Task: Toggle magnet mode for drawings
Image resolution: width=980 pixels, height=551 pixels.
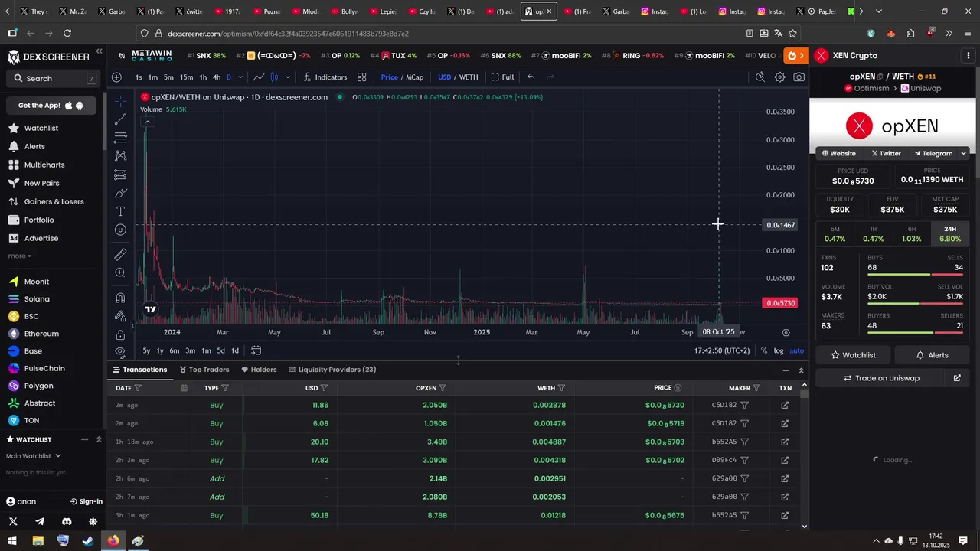Action: pos(120,297)
